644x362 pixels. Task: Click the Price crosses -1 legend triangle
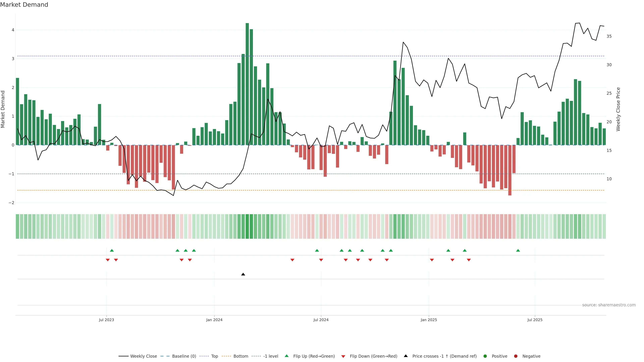tap(406, 356)
